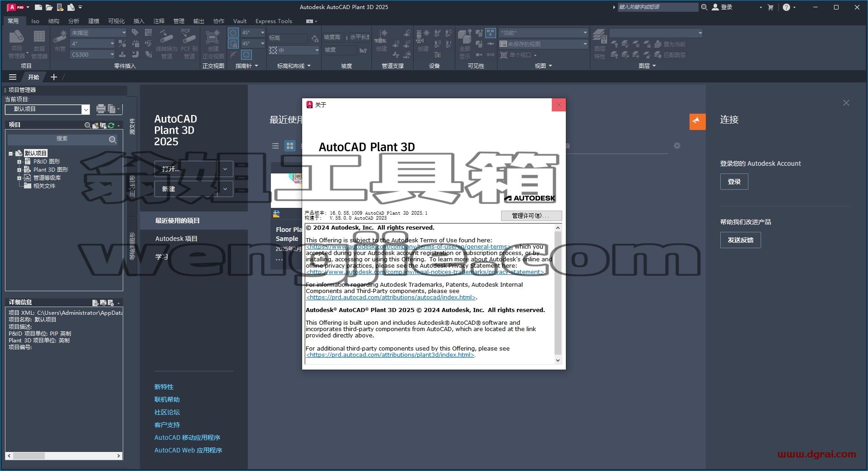Screen dimensions: 868x471
Task: Click the New file icon in quick access toolbar
Action: pos(39,7)
